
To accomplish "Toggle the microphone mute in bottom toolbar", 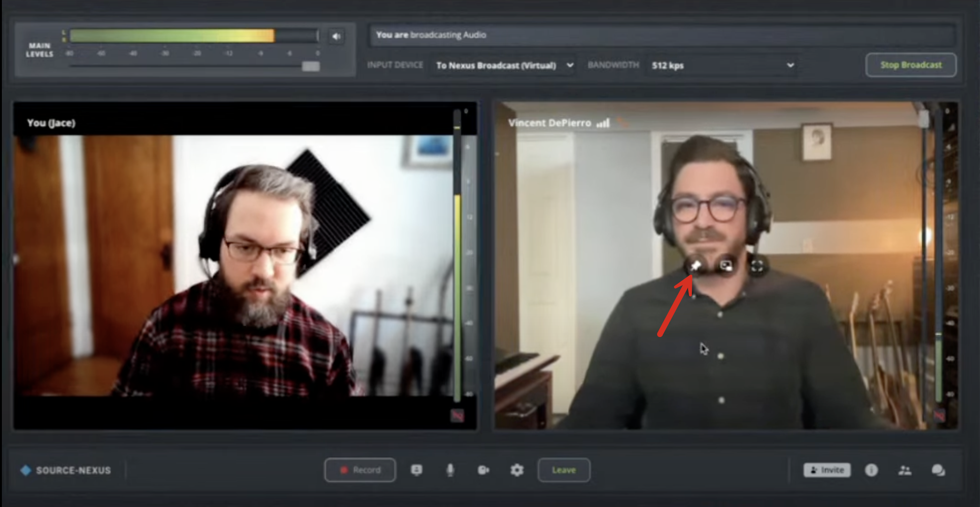I will pos(450,470).
